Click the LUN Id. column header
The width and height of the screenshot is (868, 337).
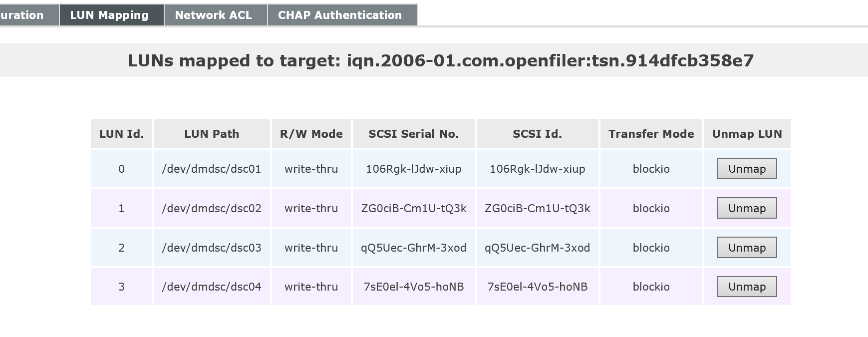point(121,134)
